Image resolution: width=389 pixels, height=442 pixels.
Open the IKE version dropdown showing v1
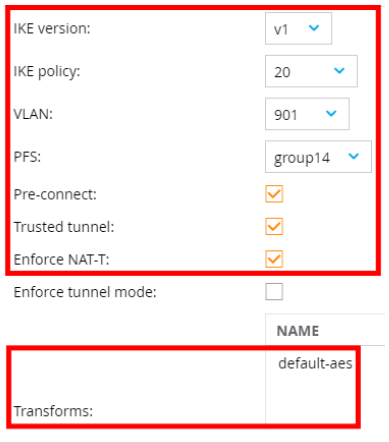[x=298, y=29]
